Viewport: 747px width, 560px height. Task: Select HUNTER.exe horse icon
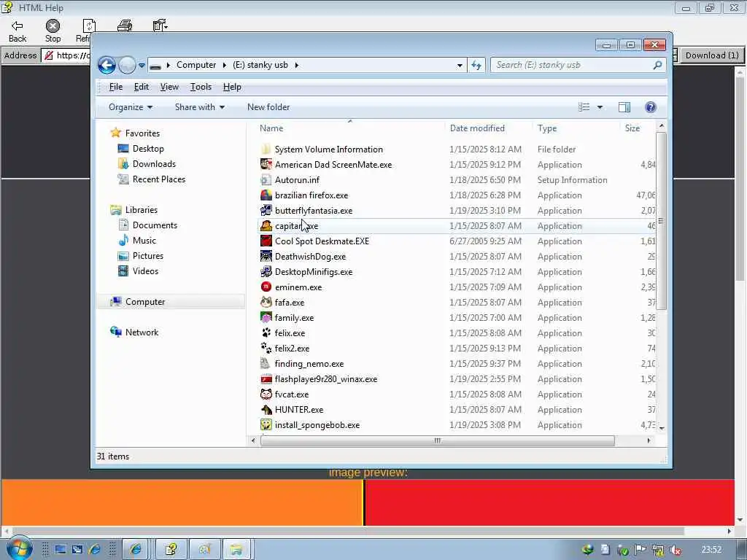click(x=266, y=410)
